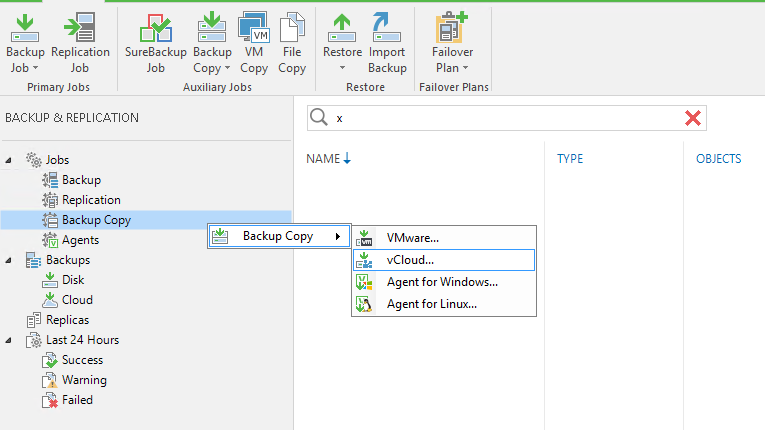The image size is (765, 430).
Task: Sort by the OBJECTS column header
Action: [719, 159]
